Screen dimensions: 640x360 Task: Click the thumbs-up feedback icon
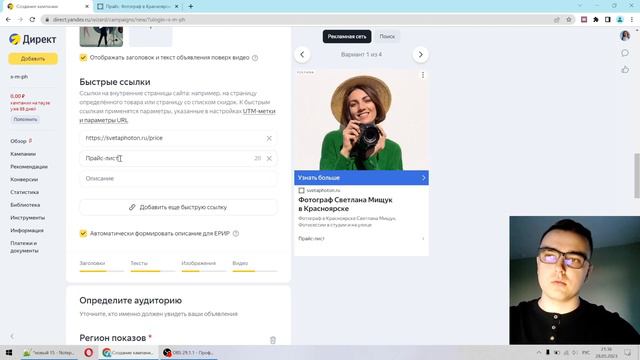point(625,70)
